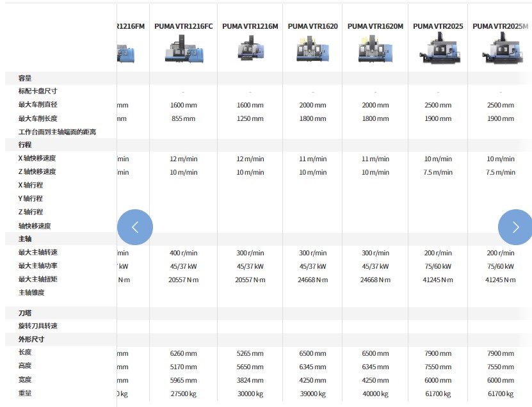Select the 39000 kg weight value
The image size is (532, 407).
point(313,394)
